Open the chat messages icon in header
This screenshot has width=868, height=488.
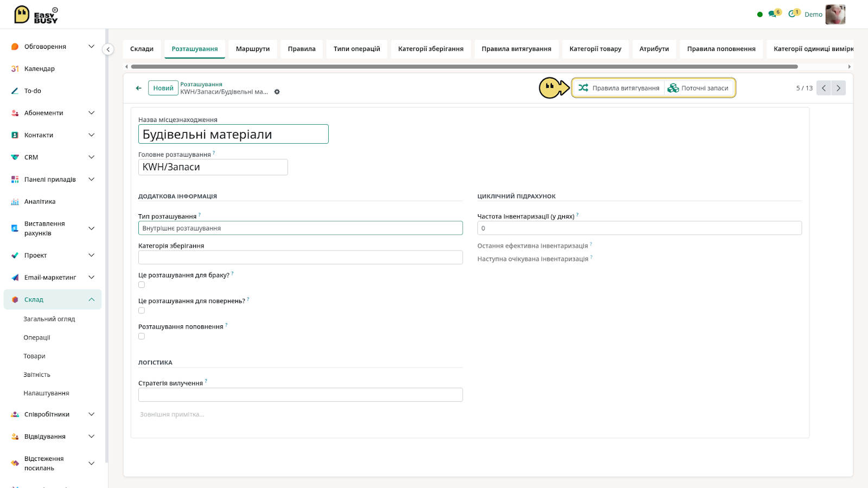pos(773,14)
